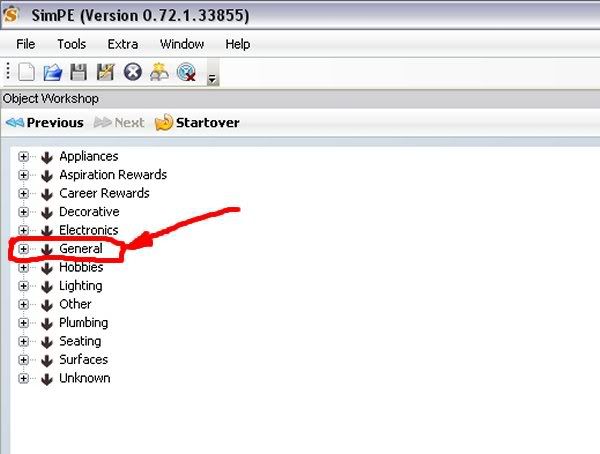Click the arrow icon beside Career Rewards
Viewport: 600px width, 454px height.
47,194
